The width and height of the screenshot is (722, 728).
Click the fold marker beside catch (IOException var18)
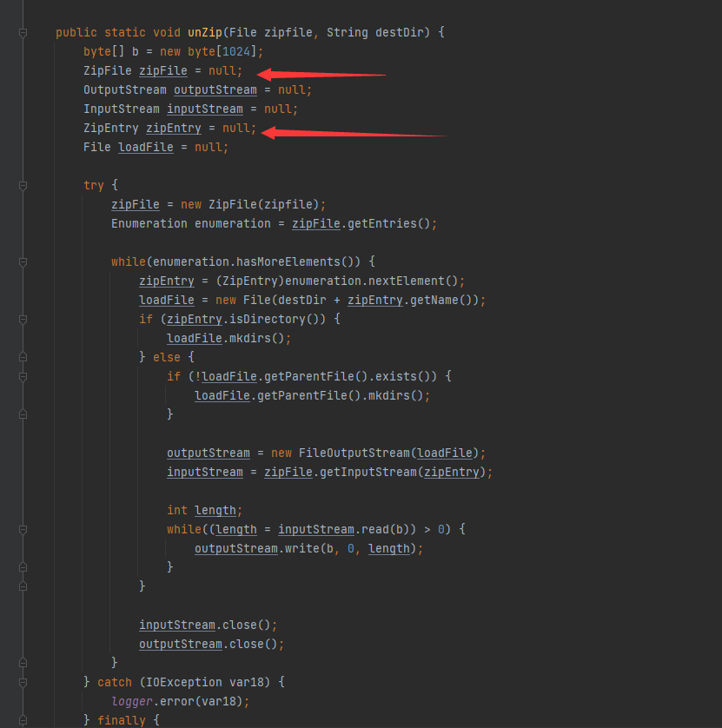[x=23, y=682]
